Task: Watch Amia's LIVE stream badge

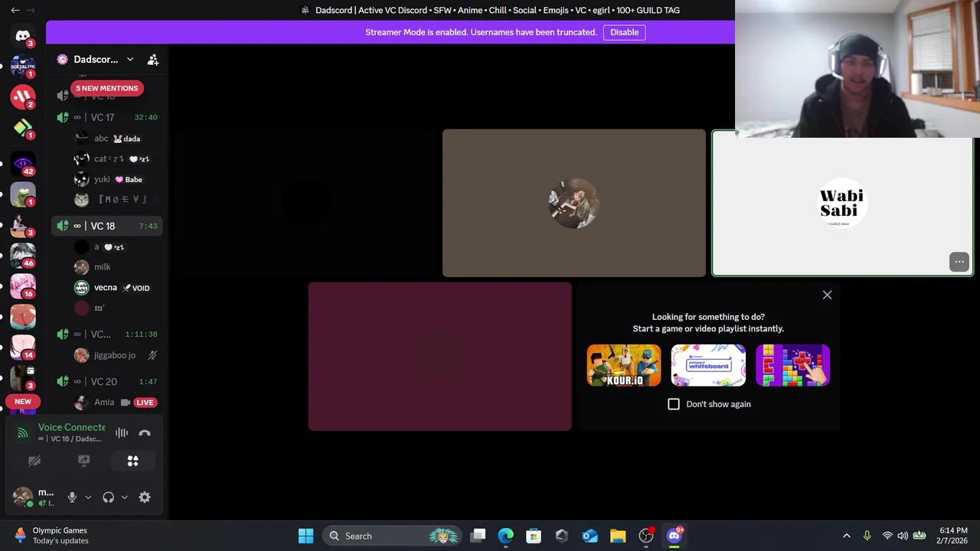Action: [145, 403]
